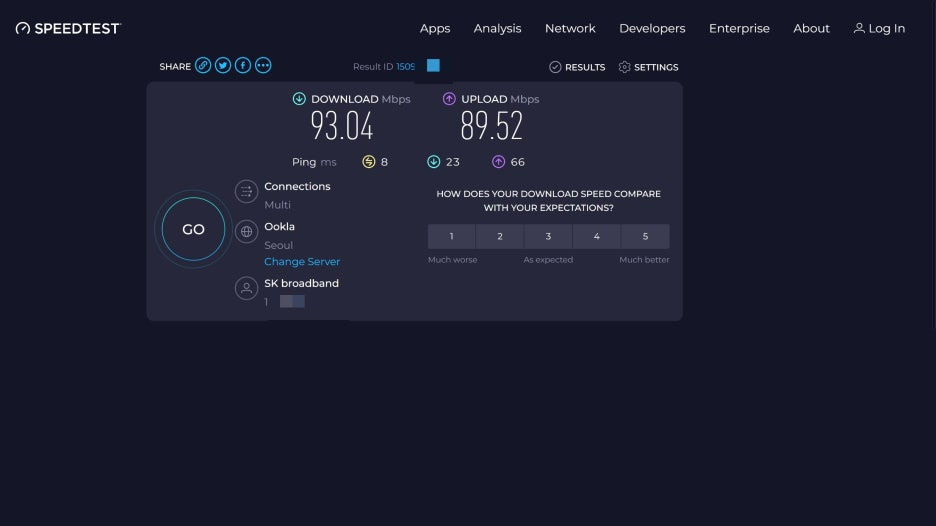The width and height of the screenshot is (936, 526).
Task: Click the Download arrow icon
Action: pos(299,99)
